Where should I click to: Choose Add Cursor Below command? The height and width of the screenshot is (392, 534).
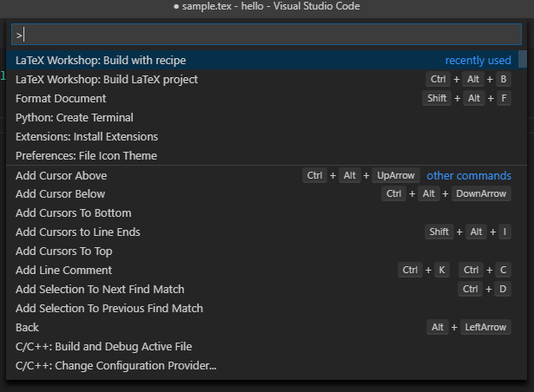pos(60,194)
